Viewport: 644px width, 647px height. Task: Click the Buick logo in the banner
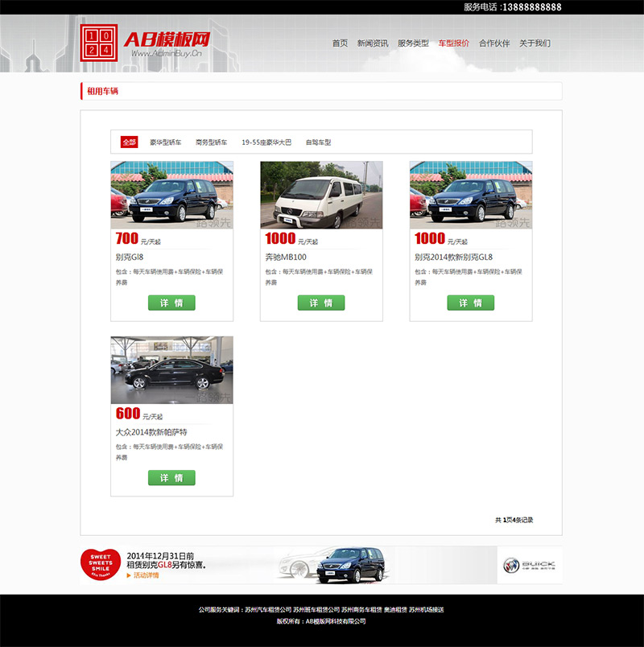point(529,565)
